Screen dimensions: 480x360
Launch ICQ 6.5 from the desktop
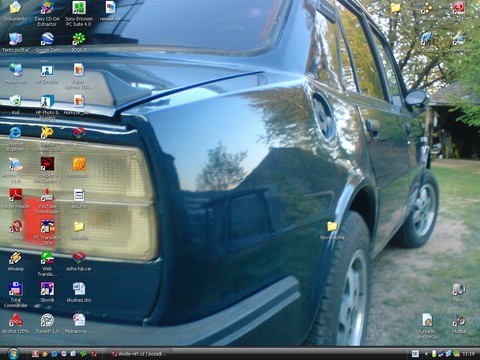point(79,43)
